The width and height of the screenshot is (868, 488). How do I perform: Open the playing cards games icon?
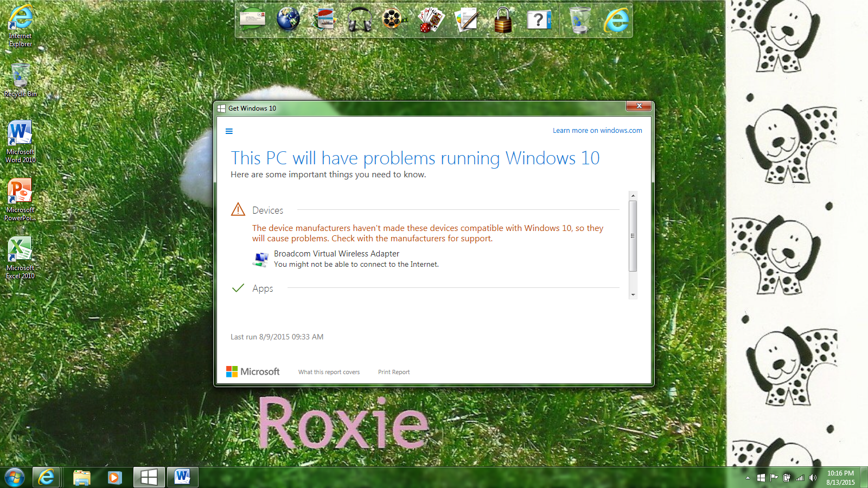431,21
